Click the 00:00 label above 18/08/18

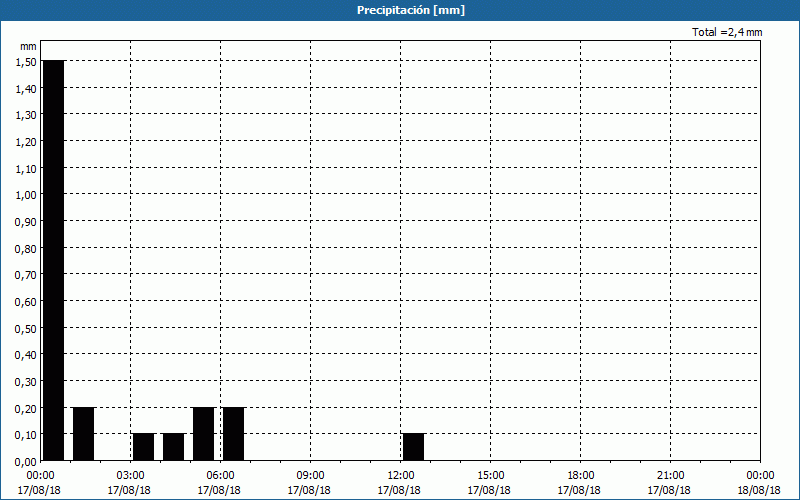[760, 476]
